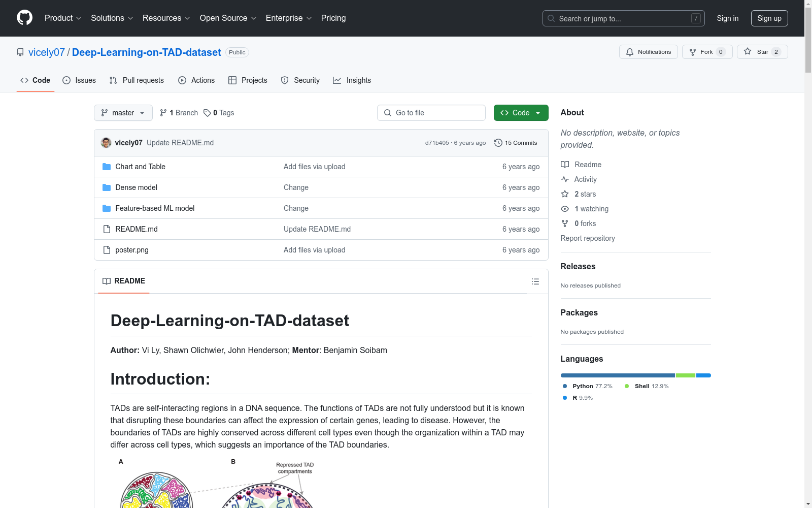Open the vicely07 owner profile link
Image resolution: width=812 pixels, height=508 pixels.
[x=47, y=52]
